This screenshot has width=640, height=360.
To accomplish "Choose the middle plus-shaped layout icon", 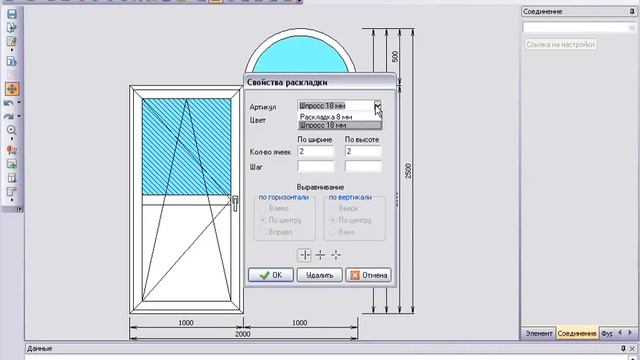I will click(320, 255).
